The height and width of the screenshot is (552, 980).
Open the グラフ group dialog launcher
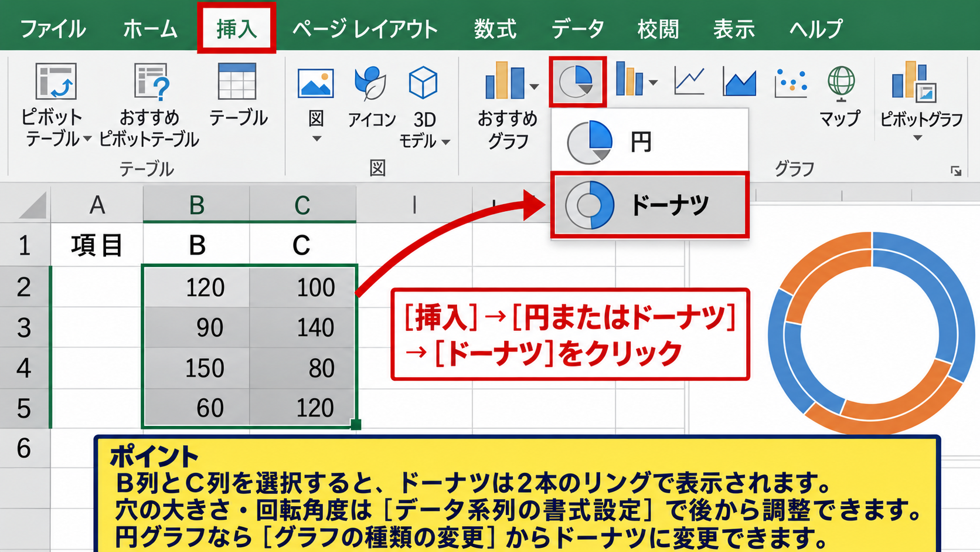[956, 171]
